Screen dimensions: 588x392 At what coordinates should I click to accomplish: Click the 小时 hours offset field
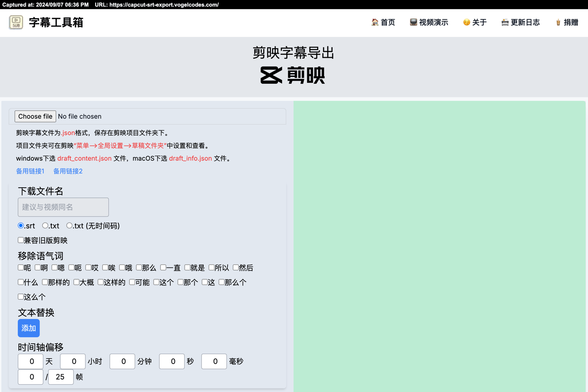[x=73, y=361]
